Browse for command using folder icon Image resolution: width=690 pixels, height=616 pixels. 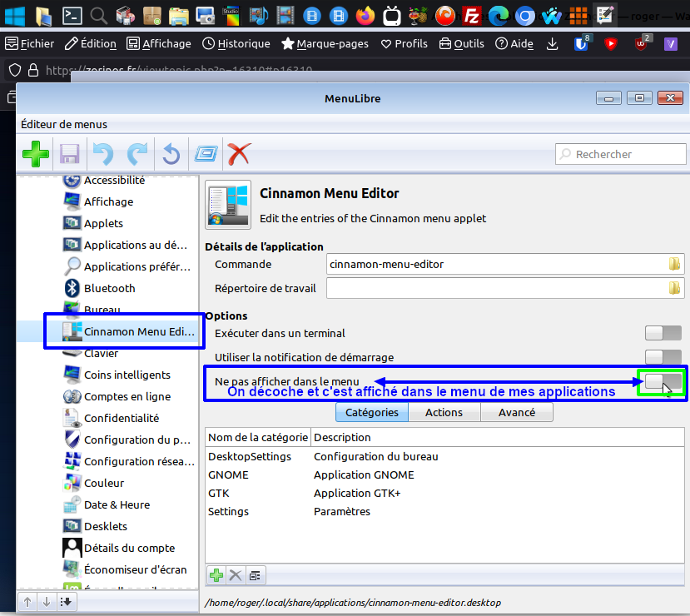click(x=674, y=265)
